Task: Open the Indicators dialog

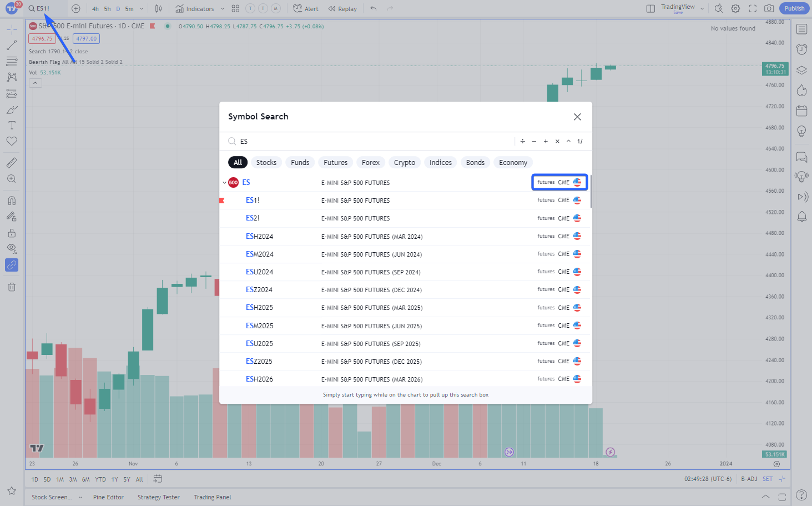Action: click(x=194, y=8)
